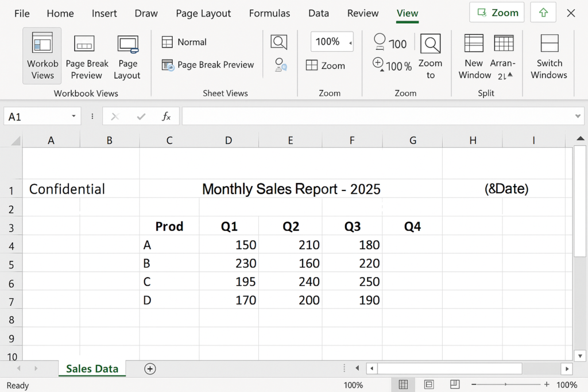Click the Confidential header cell
Screen dimensions: 588x392
tap(67, 189)
